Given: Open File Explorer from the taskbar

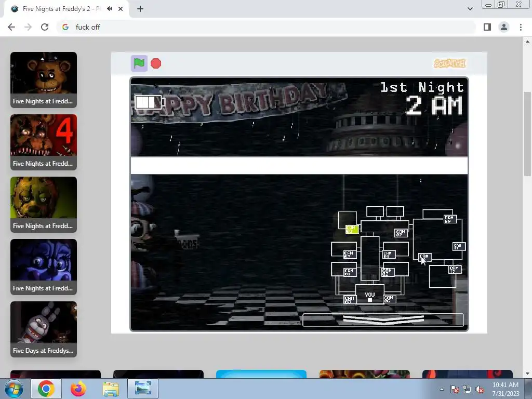Looking at the screenshot, I should coord(111,389).
